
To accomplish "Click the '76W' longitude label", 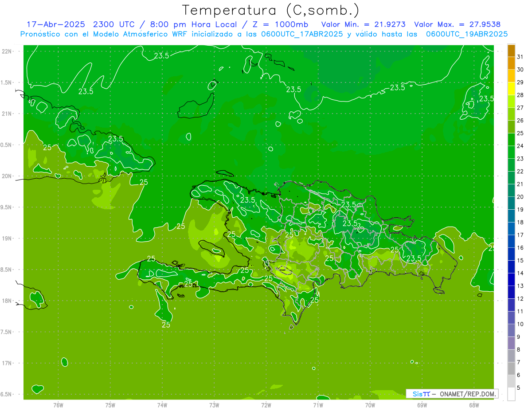I will [x=58, y=405].
